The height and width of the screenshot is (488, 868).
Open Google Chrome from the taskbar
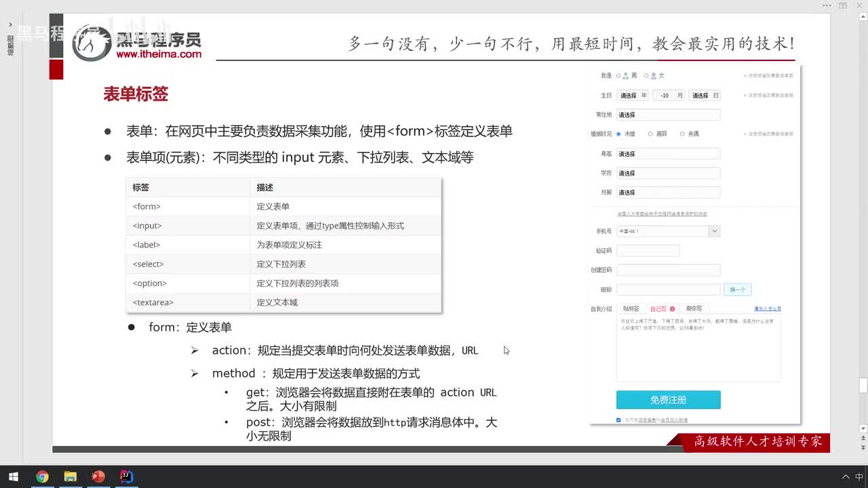click(42, 476)
